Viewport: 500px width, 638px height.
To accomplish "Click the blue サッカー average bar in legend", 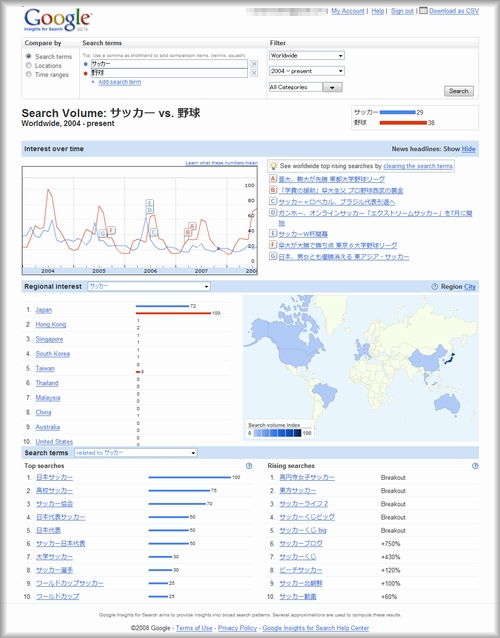I will [397, 112].
